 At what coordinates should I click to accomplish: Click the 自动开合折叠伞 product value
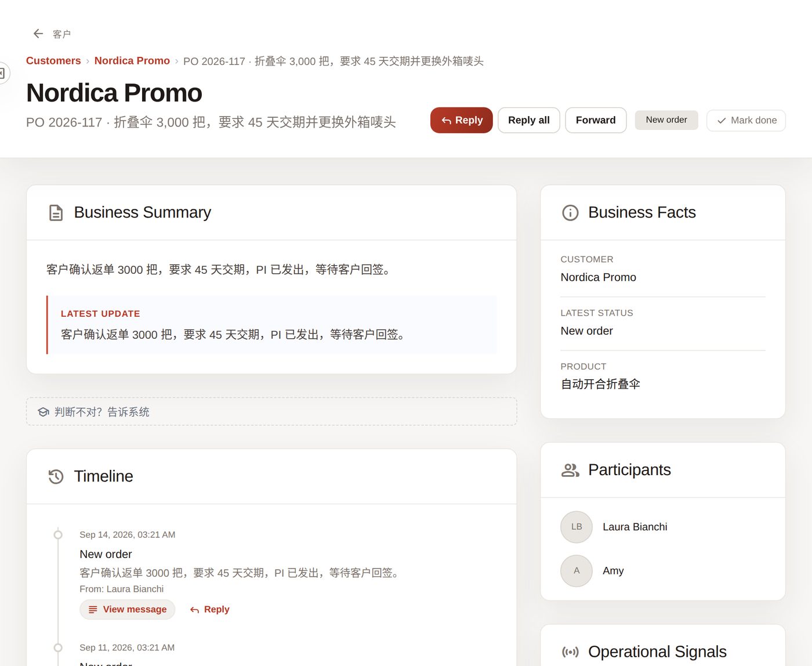click(600, 384)
